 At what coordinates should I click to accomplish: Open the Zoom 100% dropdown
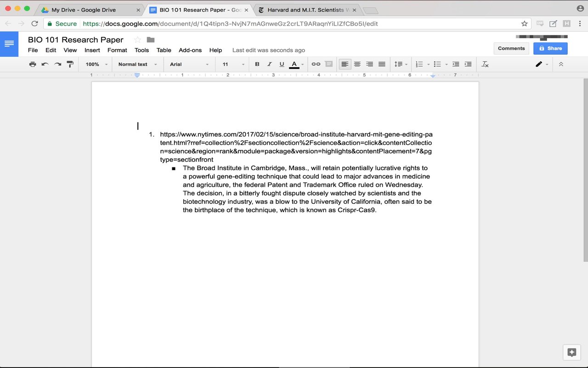click(96, 64)
